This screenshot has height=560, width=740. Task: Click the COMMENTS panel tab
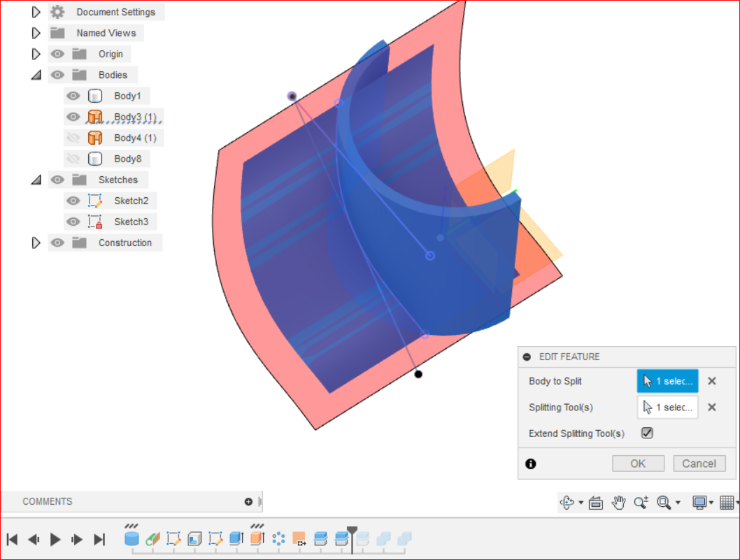point(48,501)
